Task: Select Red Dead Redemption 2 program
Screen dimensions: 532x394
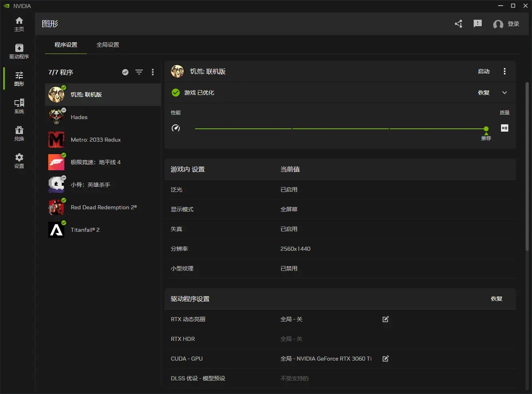Action: coord(103,207)
